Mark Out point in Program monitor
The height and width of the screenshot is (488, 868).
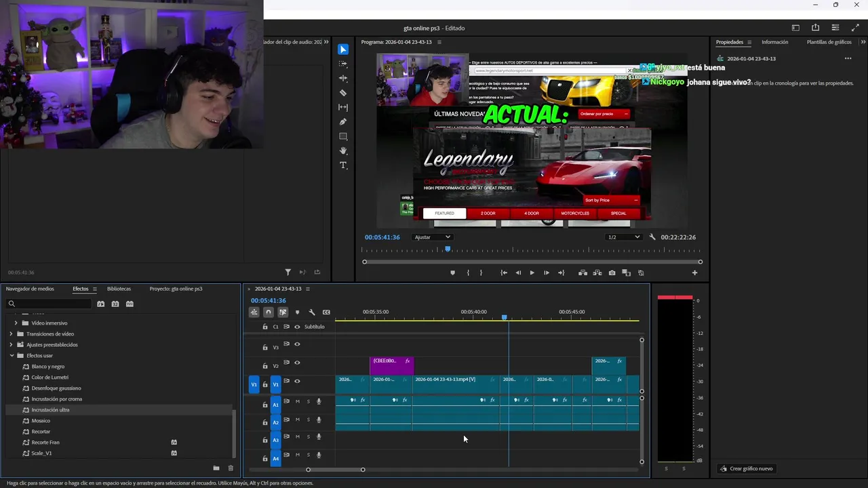481,273
